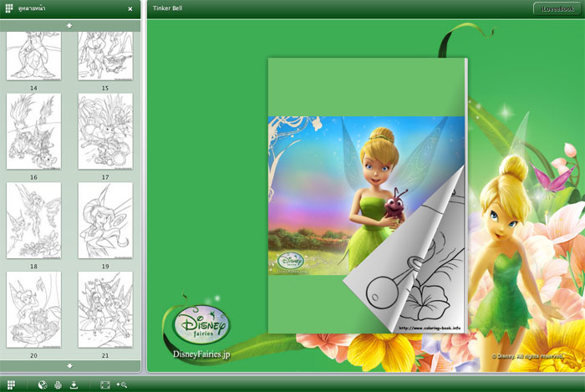Click the grid icon in thumbnail panel header
This screenshot has height=392, width=585.
[9, 8]
